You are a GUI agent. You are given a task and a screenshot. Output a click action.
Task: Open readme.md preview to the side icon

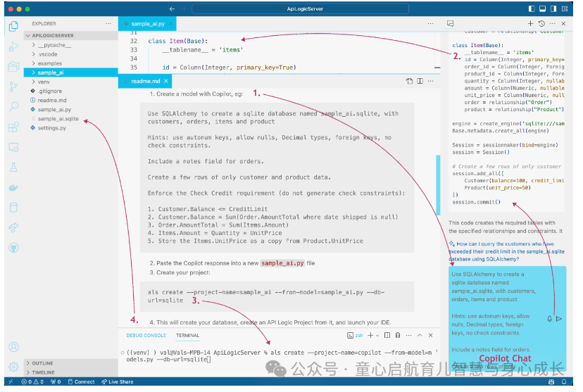coord(409,81)
